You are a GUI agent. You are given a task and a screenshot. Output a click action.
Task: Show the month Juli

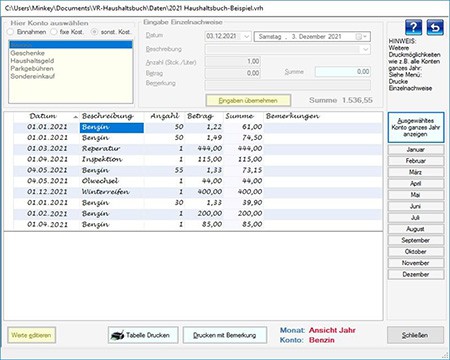[x=416, y=217]
